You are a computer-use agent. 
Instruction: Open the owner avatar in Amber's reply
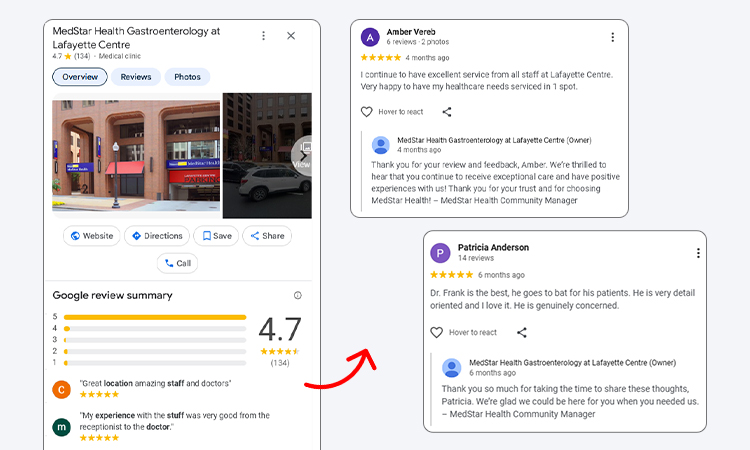point(381,145)
